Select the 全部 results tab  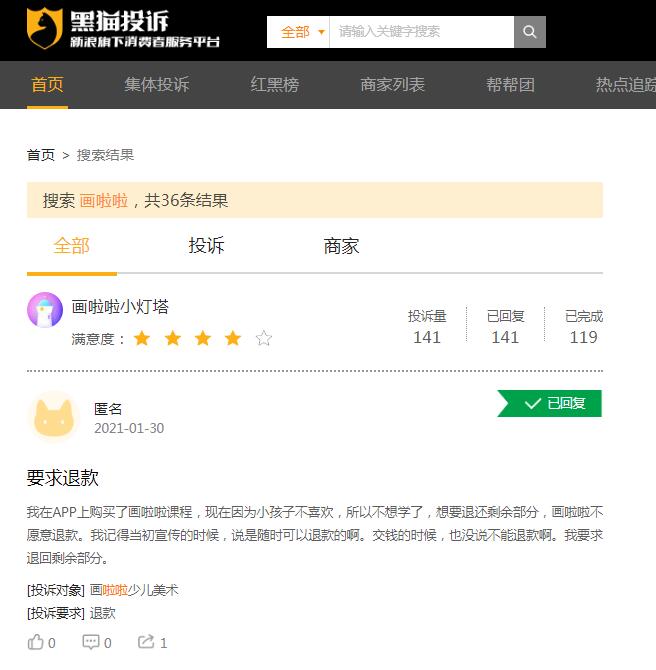point(71,246)
